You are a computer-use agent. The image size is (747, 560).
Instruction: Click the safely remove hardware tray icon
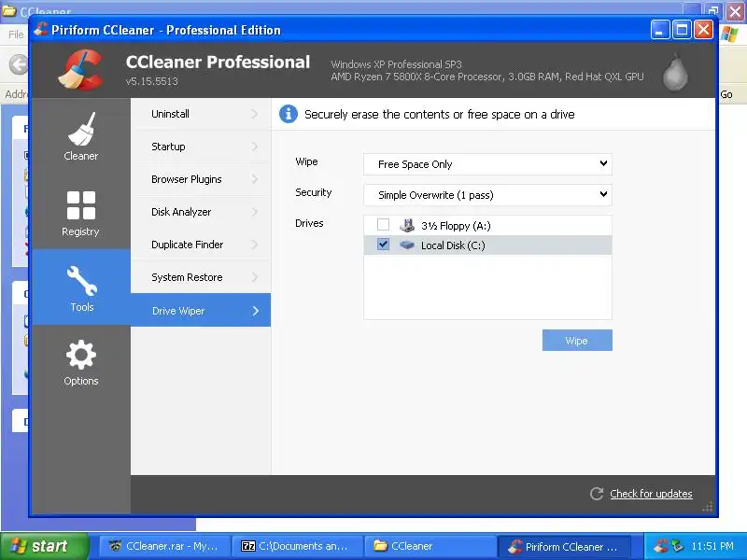point(677,546)
